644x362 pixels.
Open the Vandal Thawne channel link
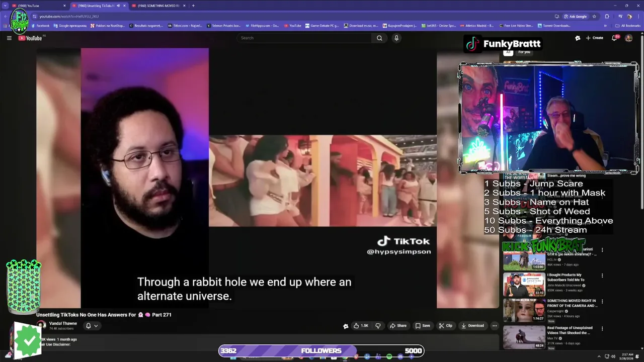coord(63,323)
